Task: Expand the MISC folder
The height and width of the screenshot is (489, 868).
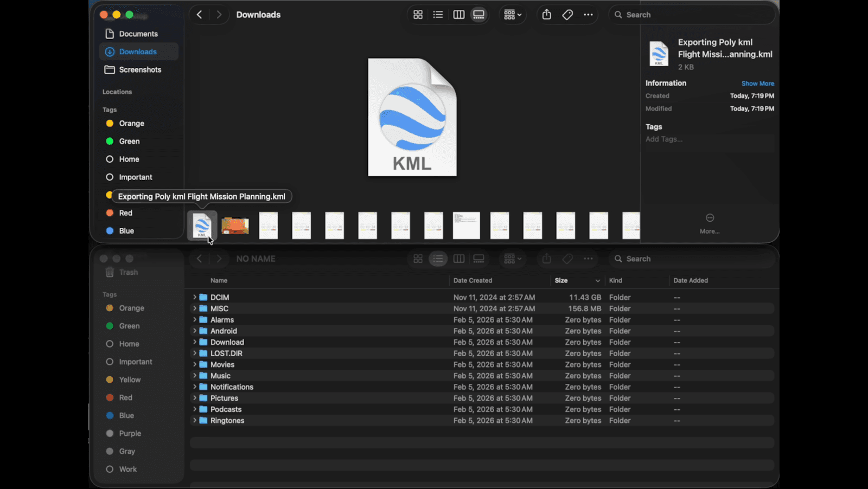Action: [194, 308]
